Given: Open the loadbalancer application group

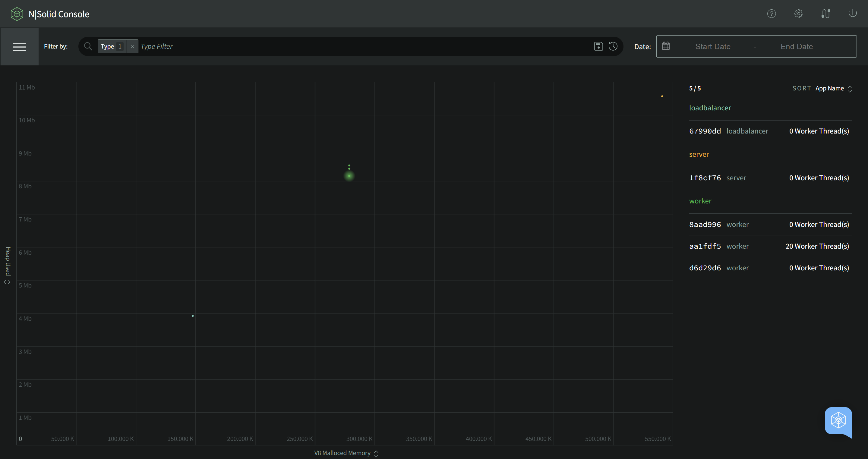Looking at the screenshot, I should pos(710,108).
